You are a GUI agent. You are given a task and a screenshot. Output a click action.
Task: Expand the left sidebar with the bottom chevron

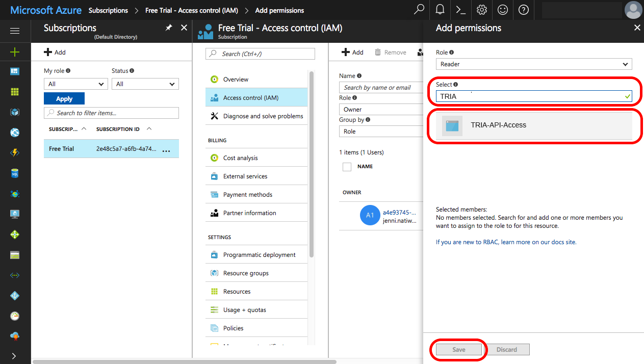tap(15, 356)
